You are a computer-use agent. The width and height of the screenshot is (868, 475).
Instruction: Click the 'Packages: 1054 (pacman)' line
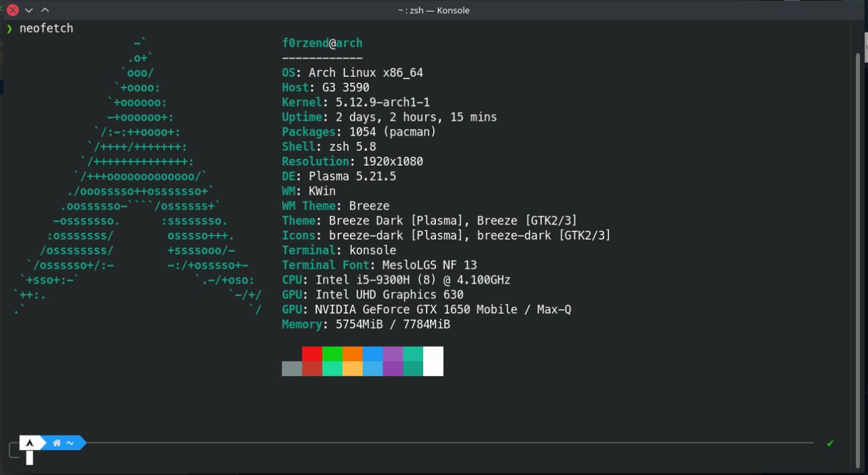pos(359,132)
